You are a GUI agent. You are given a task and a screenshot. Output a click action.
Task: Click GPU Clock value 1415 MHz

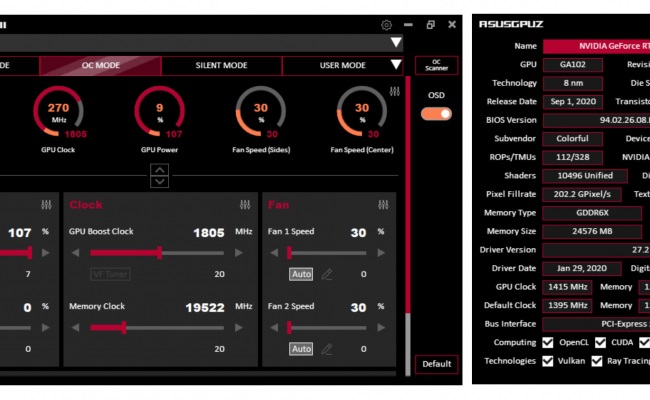point(567,287)
